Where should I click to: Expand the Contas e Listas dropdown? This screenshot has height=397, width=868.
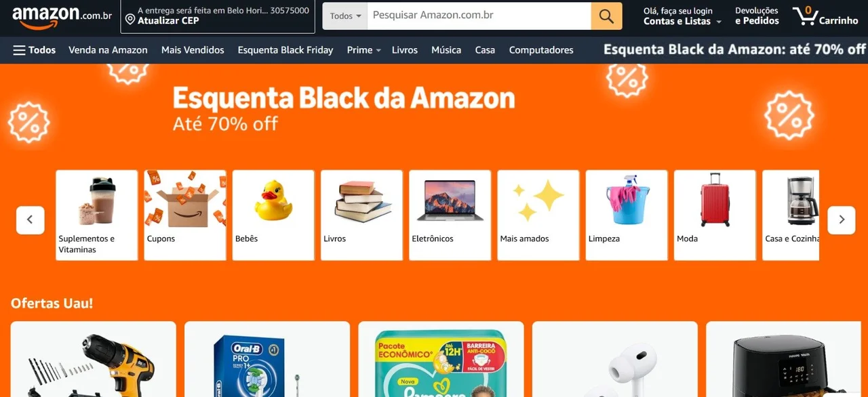point(682,16)
